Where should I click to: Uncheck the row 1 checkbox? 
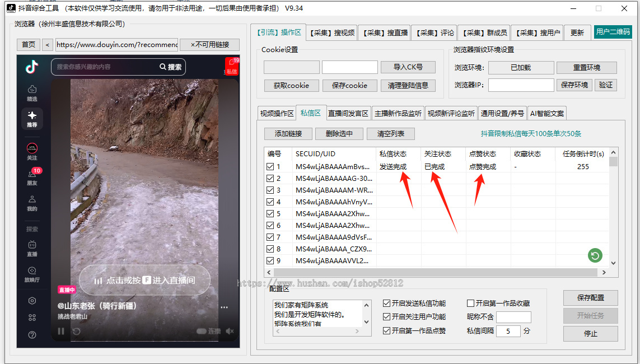click(x=270, y=166)
